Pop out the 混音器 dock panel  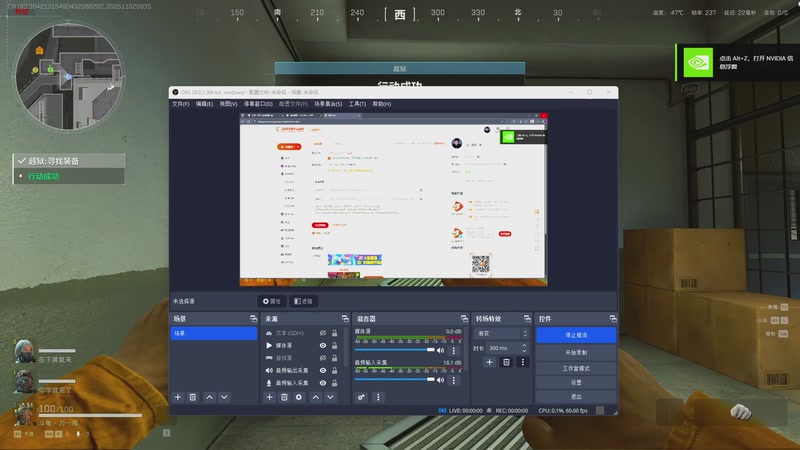464,318
